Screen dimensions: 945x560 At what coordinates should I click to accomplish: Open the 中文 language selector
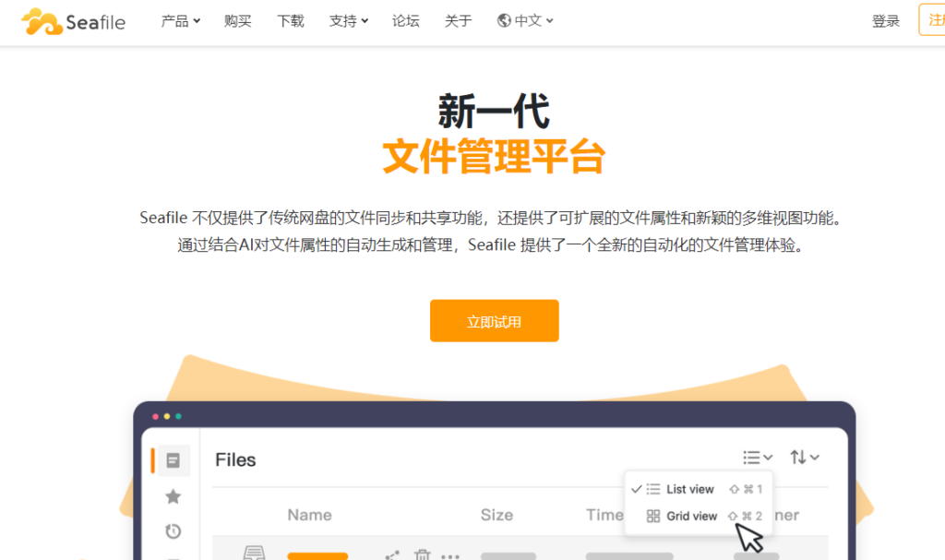point(525,21)
